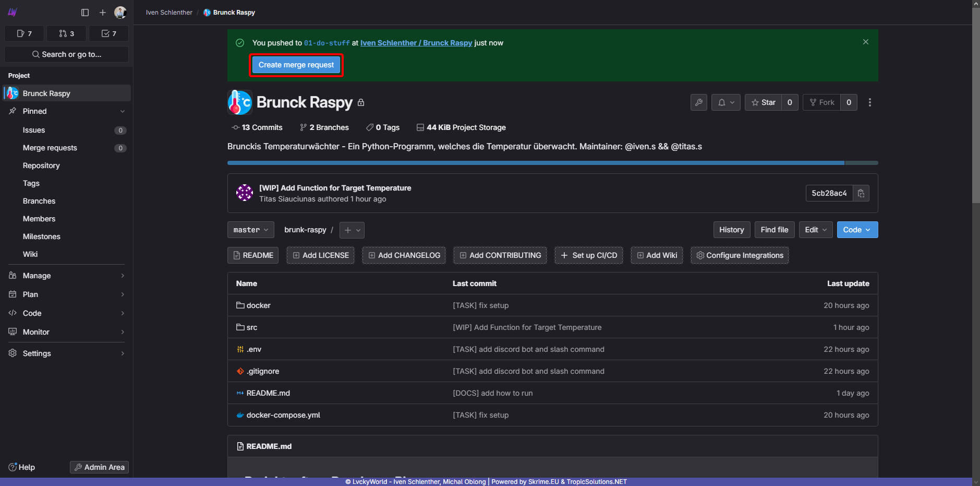
Task: Click the Create merge request button
Action: [296, 65]
